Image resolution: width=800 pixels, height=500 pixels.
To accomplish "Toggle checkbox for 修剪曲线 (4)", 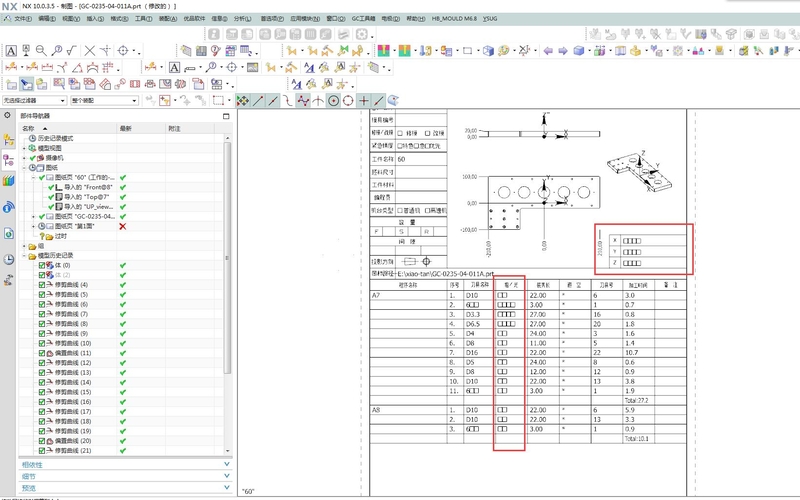I will pyautogui.click(x=42, y=285).
